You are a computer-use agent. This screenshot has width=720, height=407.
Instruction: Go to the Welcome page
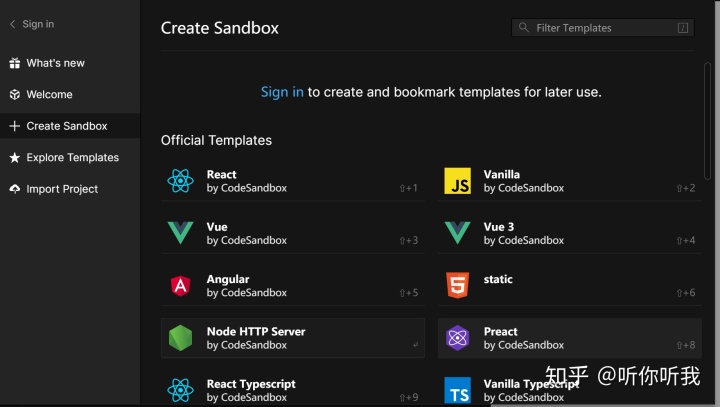click(x=49, y=95)
